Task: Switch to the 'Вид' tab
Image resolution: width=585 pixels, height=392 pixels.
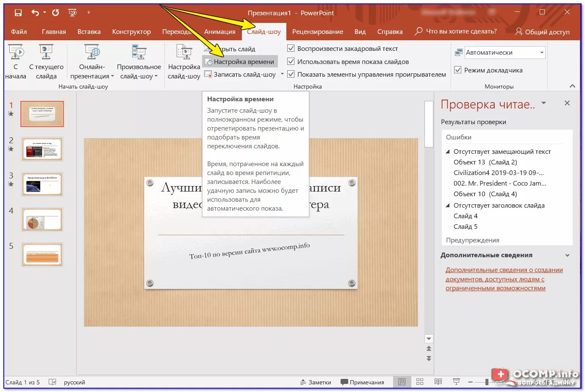Action: (360, 32)
